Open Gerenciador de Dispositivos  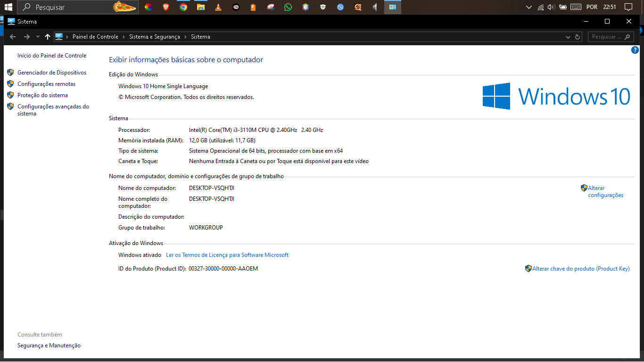click(x=52, y=73)
